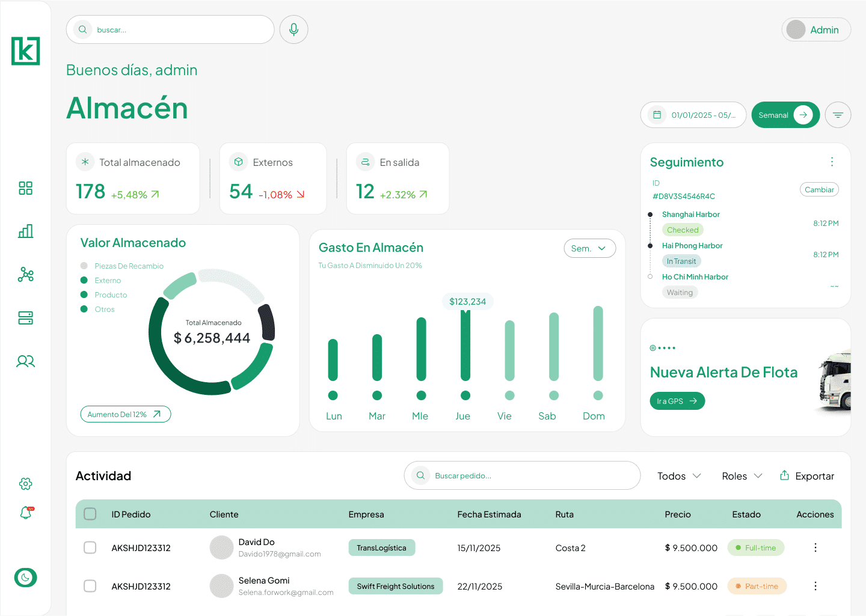Open the dashboard grid icon in sidebar
The width and height of the screenshot is (866, 616).
tap(25, 188)
